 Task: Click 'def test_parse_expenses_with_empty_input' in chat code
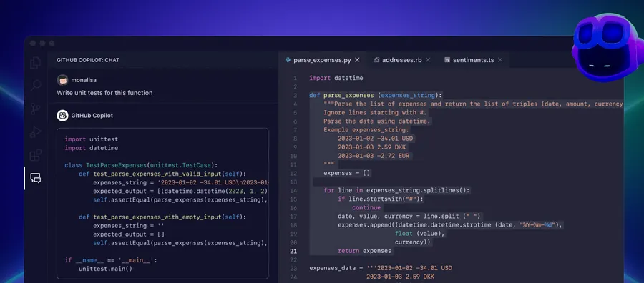coord(162,217)
